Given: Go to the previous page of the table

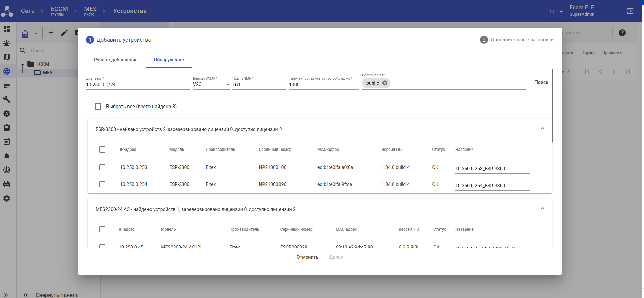Looking at the screenshot, I should tap(601, 72).
